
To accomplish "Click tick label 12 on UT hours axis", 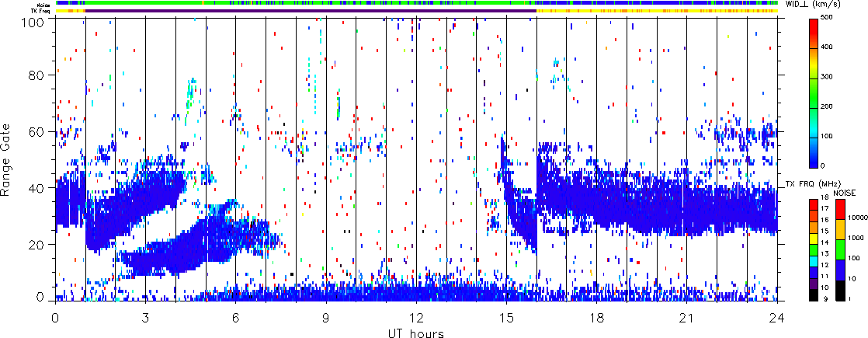I will 416,318.
